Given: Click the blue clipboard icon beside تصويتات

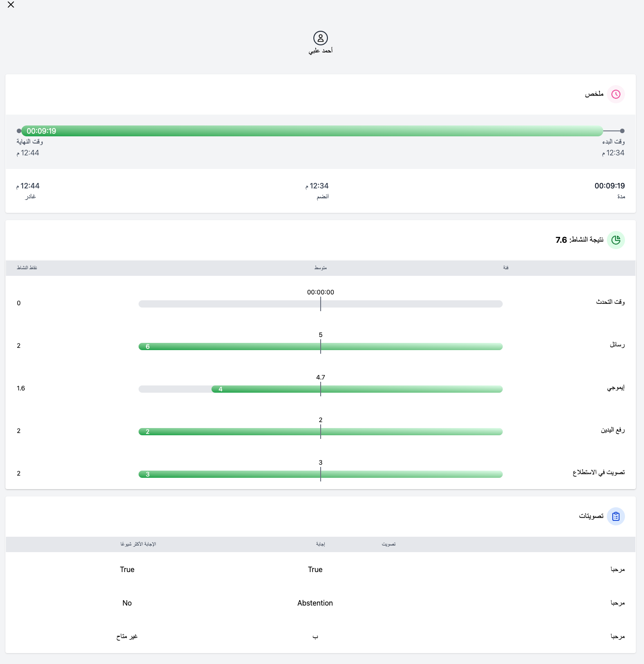Looking at the screenshot, I should pos(616,516).
